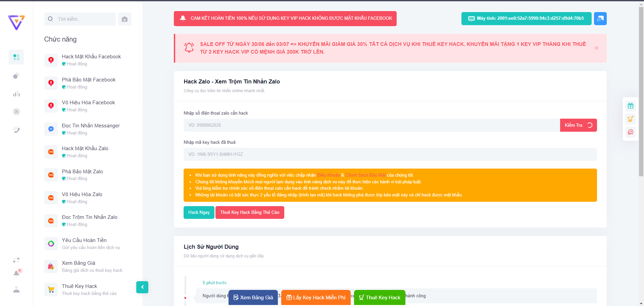
Task: Click the home icon next to search
Action: point(125,19)
